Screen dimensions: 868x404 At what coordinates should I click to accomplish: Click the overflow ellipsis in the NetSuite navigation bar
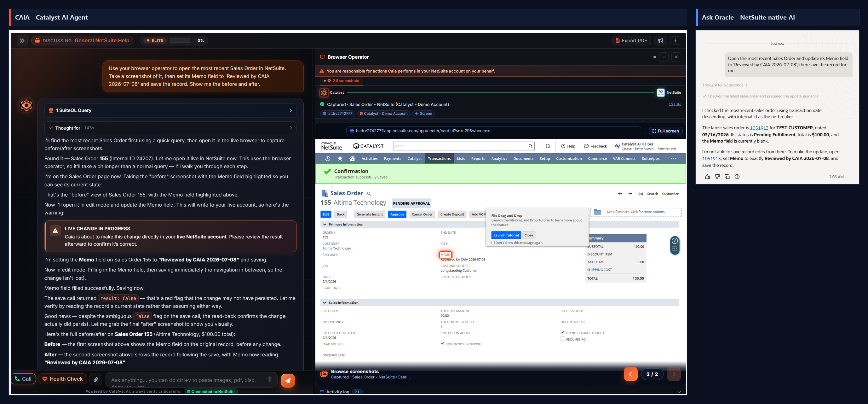673,159
